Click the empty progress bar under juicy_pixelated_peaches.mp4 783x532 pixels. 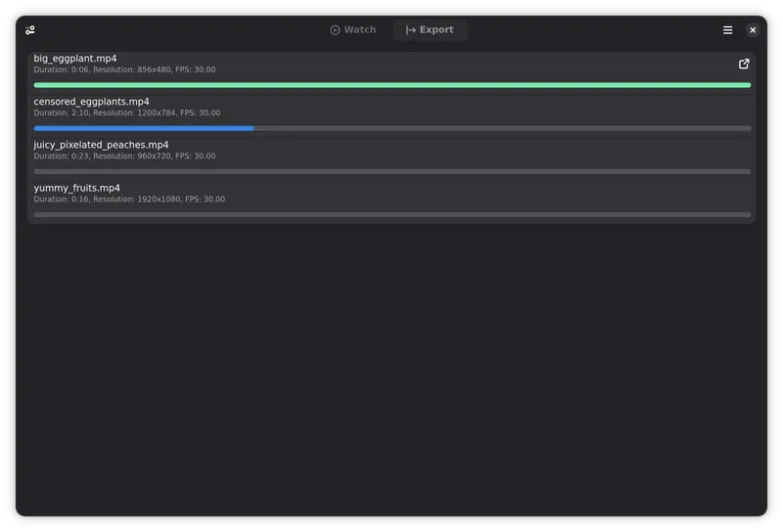(391, 171)
